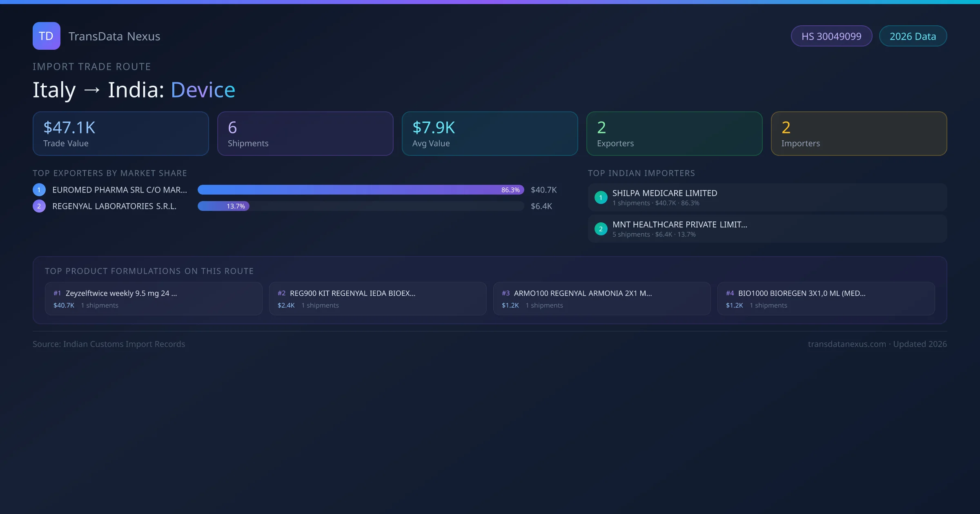The height and width of the screenshot is (514, 980).
Task: Select the $47.1K Trade Value card
Action: click(x=120, y=134)
